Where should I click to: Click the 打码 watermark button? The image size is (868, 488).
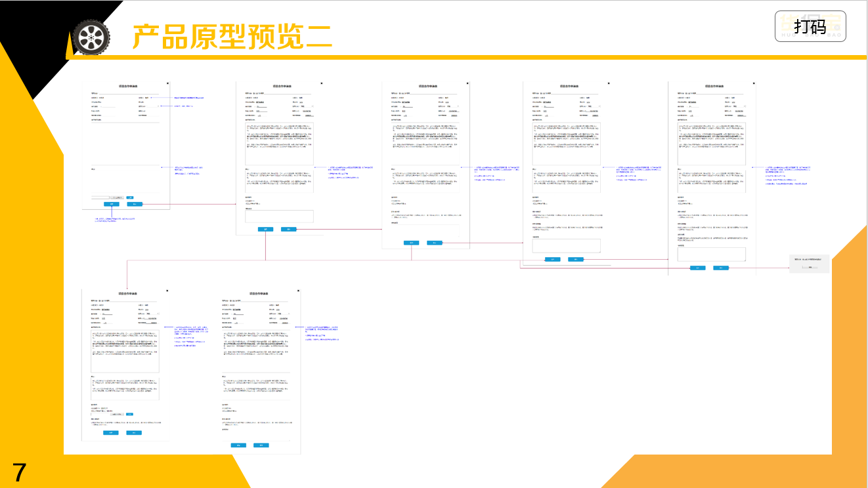coord(810,27)
